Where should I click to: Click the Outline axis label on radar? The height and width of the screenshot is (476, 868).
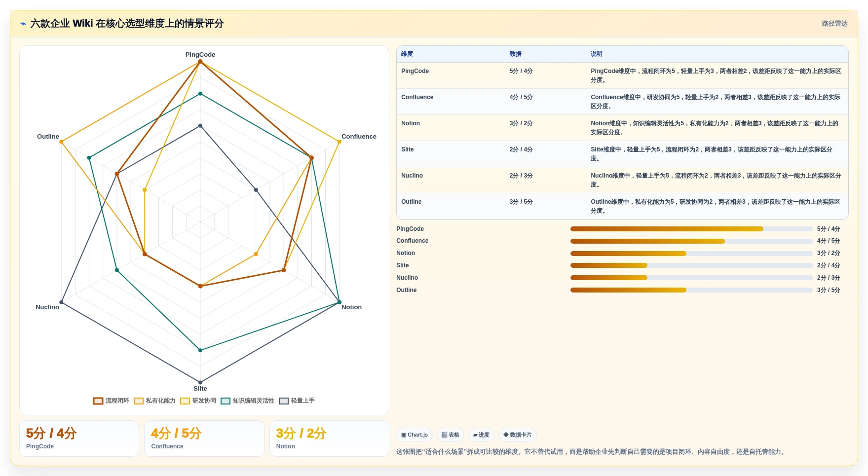tap(48, 137)
